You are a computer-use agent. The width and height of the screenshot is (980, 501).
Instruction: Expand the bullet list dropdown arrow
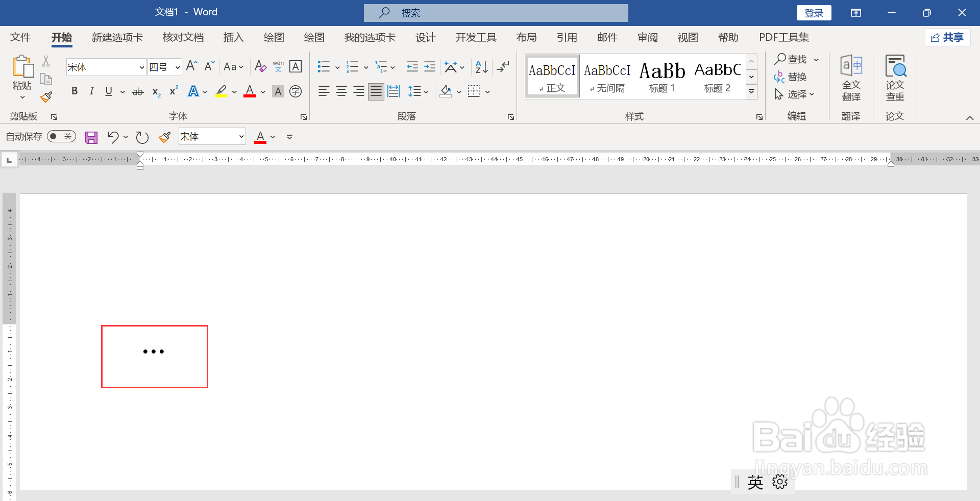337,67
